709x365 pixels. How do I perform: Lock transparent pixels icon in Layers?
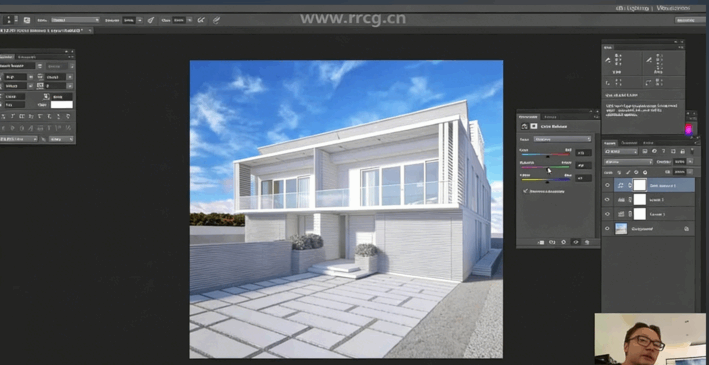[619, 172]
